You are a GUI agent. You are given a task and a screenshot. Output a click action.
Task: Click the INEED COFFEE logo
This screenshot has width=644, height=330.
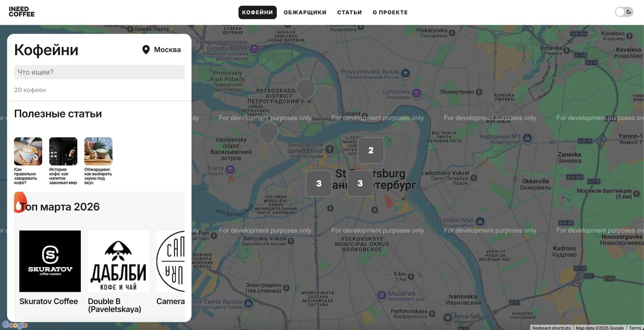tap(22, 12)
